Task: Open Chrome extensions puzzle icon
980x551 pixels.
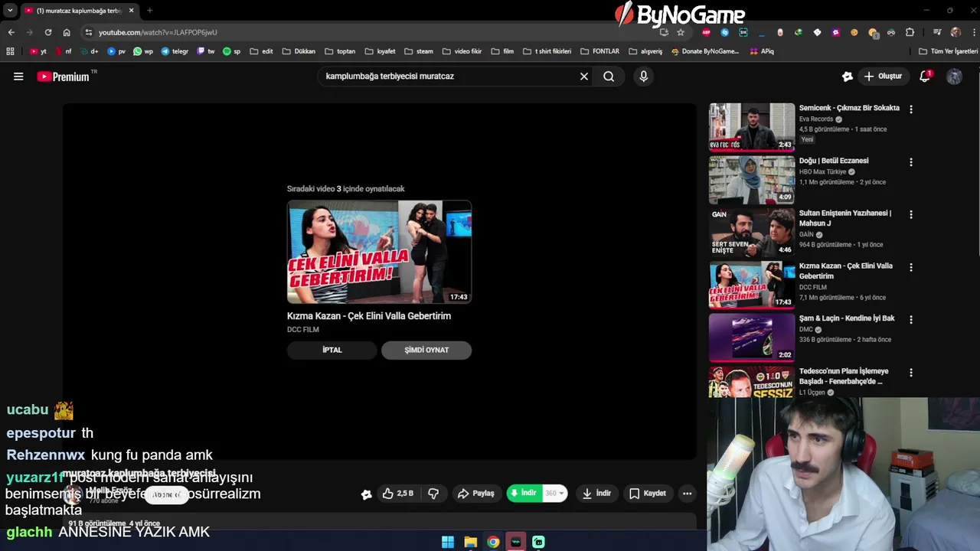Action: point(910,32)
